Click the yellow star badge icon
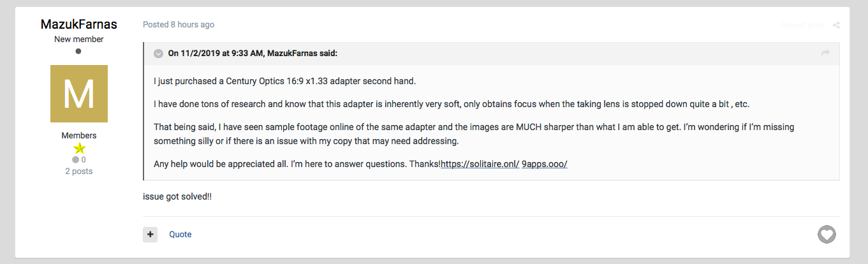 click(79, 149)
